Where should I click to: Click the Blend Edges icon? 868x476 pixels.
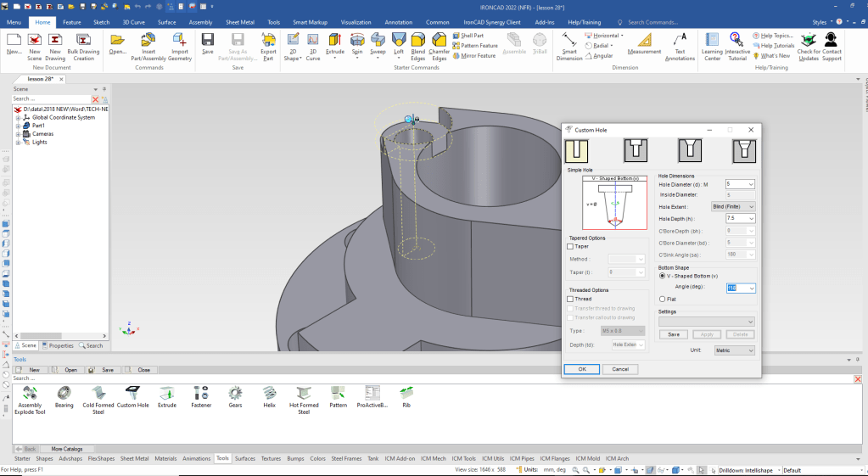tap(417, 41)
